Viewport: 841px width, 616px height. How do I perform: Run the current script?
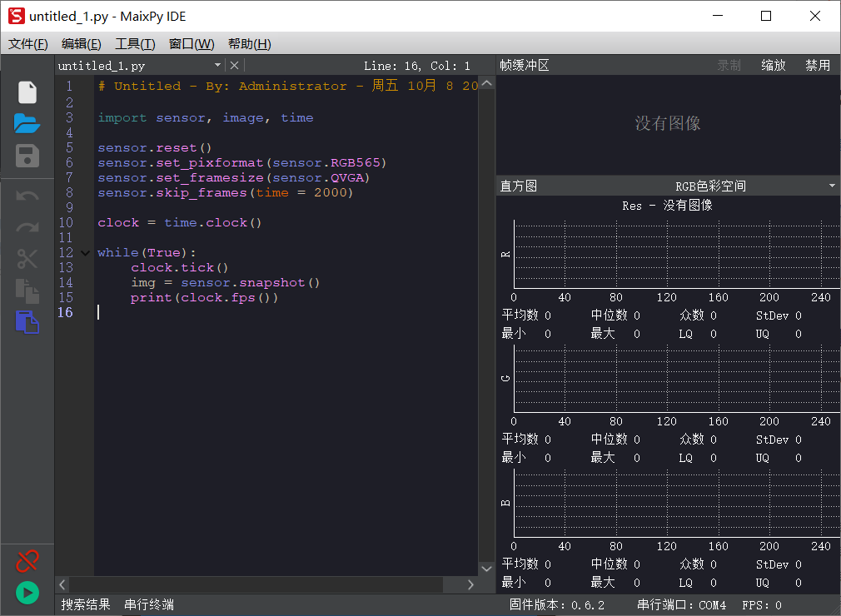(27, 593)
